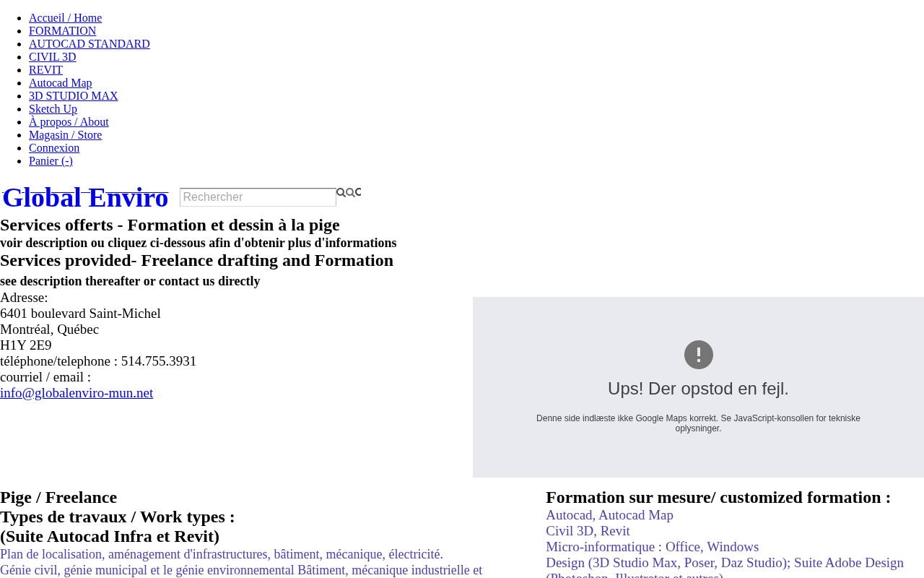The image size is (924, 578).
Task: Open AUTOCAD STANDARD menu item
Action: point(90,44)
